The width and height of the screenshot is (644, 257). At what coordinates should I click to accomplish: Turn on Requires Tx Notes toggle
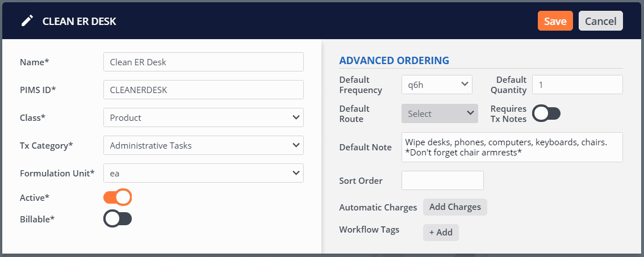546,113
